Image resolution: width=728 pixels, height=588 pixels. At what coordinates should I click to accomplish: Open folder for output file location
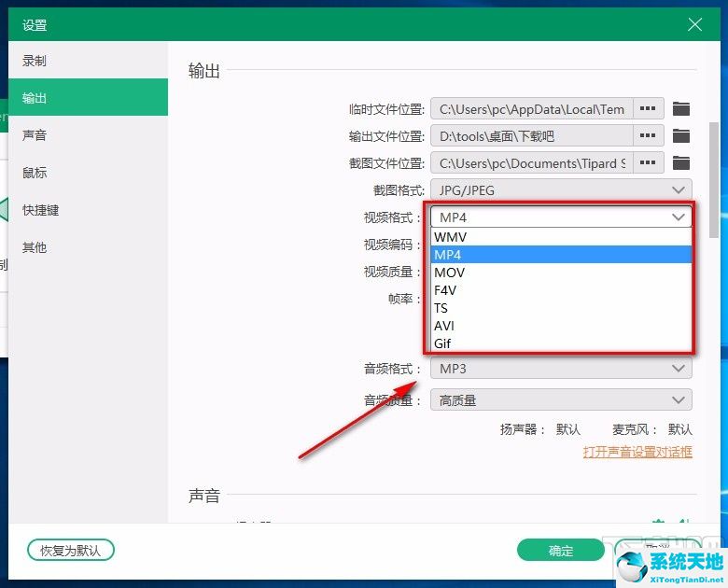click(x=681, y=136)
